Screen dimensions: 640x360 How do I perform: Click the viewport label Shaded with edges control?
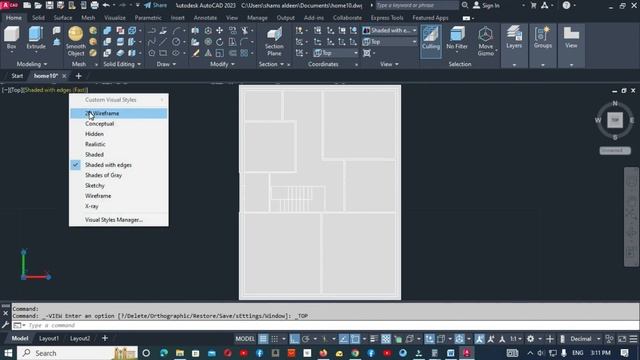coord(55,90)
